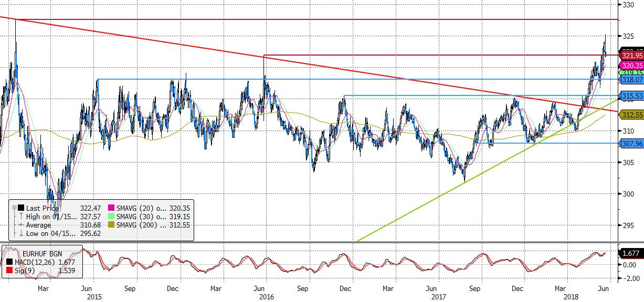Click the 2018 year label
This screenshot has width=644, height=302.
(571, 296)
